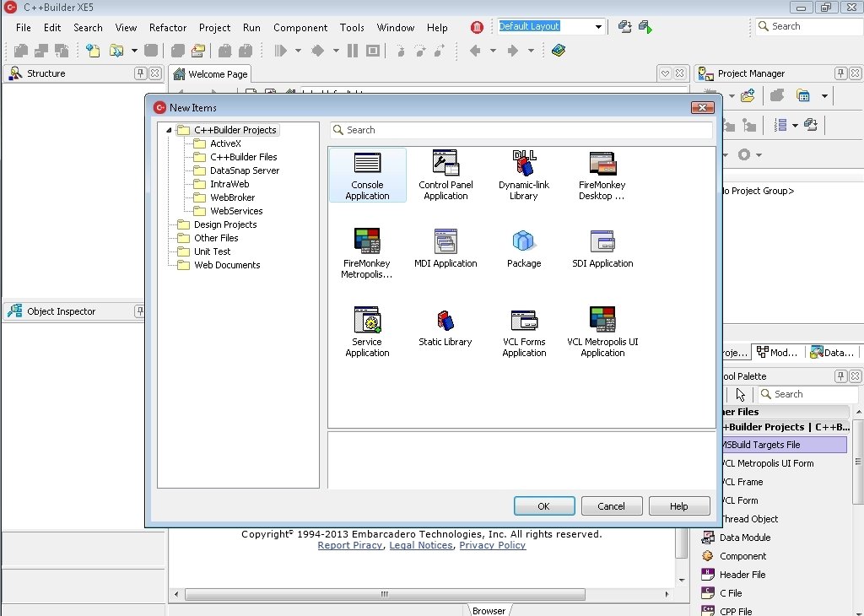Click the Forward navigation arrow in toolbar

coord(512,51)
